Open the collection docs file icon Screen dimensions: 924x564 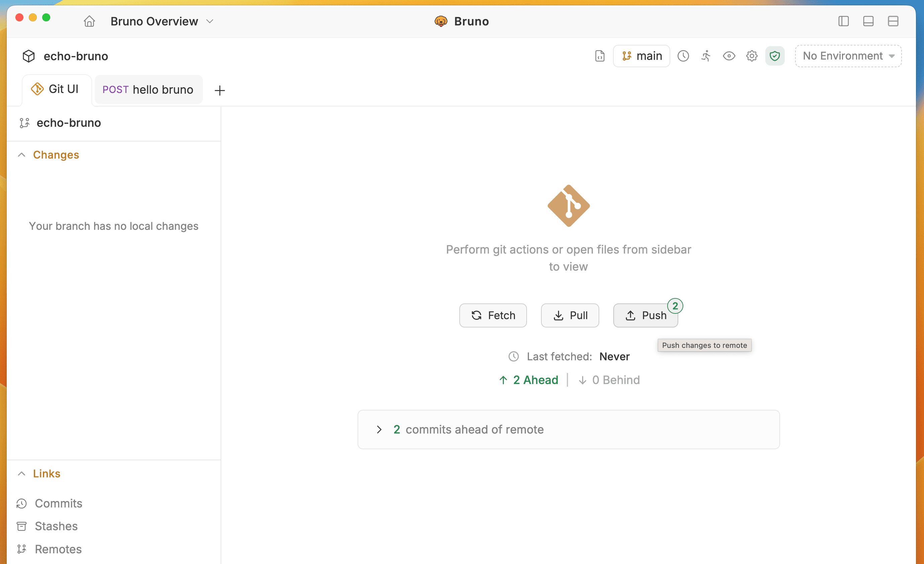tap(600, 56)
